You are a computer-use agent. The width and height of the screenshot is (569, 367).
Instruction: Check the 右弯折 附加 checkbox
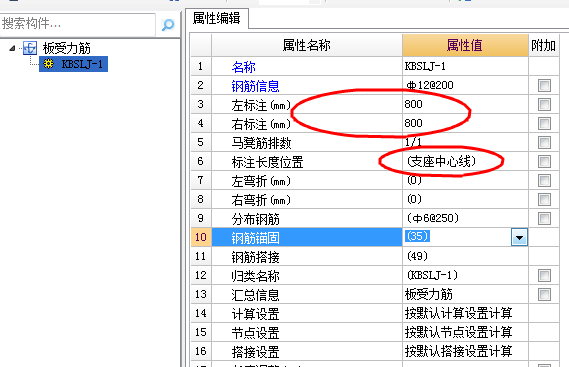pos(544,199)
